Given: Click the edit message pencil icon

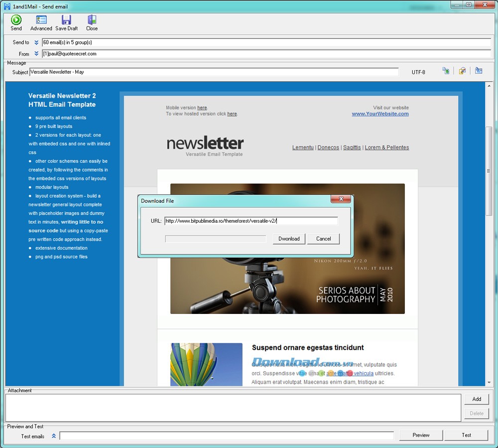Looking at the screenshot, I should click(462, 71).
